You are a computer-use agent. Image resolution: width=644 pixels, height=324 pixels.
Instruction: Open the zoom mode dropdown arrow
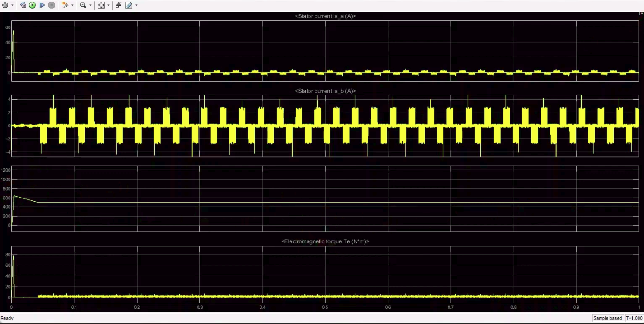point(90,5)
